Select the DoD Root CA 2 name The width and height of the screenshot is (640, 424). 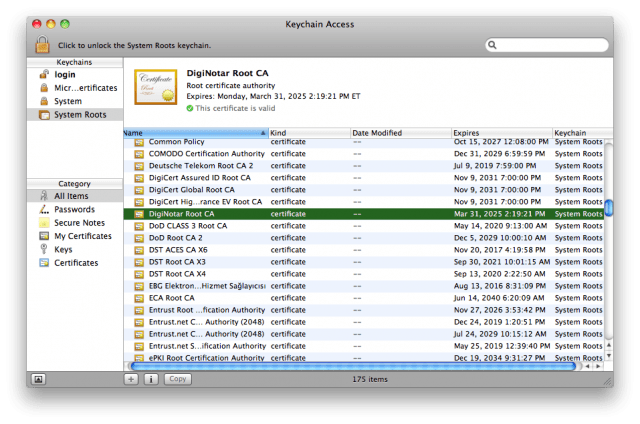[x=176, y=238]
